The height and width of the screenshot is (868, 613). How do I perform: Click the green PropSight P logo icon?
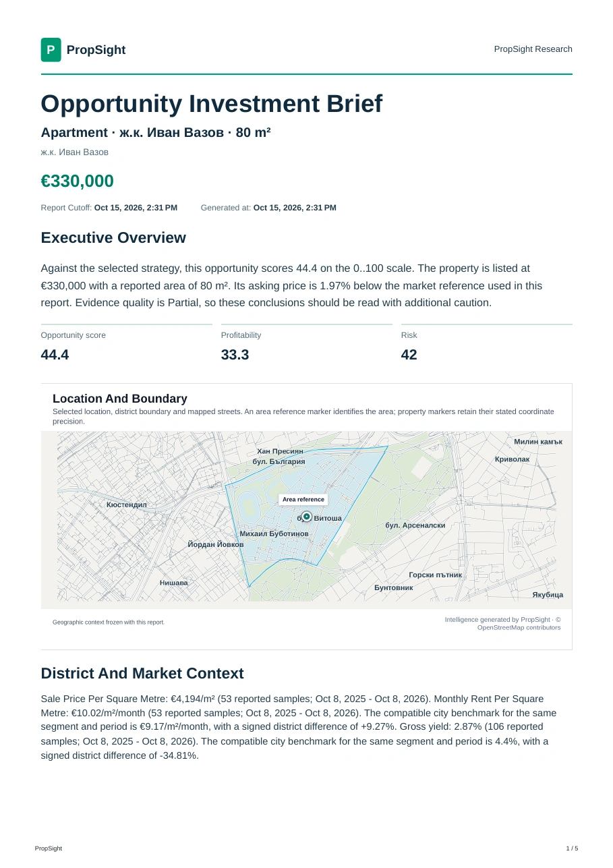[x=51, y=50]
